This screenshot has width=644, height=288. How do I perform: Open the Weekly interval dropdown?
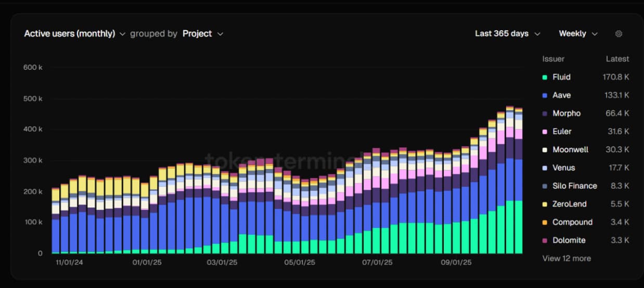click(578, 34)
